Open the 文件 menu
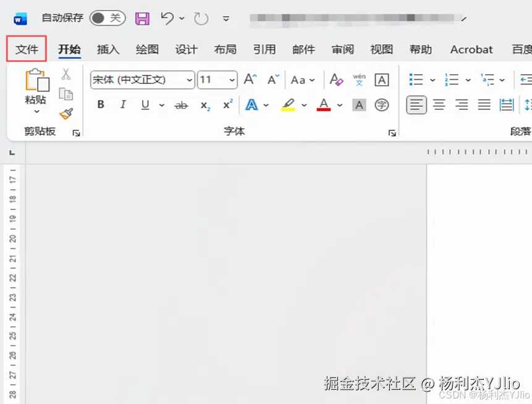This screenshot has height=404, width=532. [26, 49]
